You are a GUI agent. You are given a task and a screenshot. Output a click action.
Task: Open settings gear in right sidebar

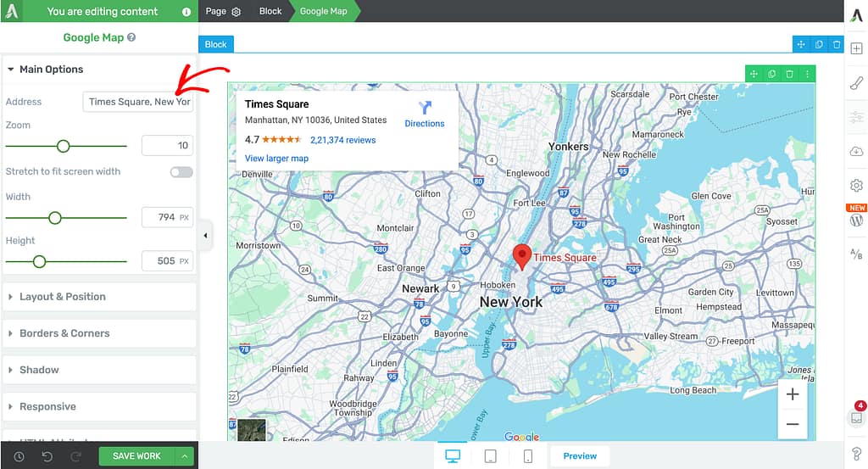pyautogui.click(x=856, y=186)
